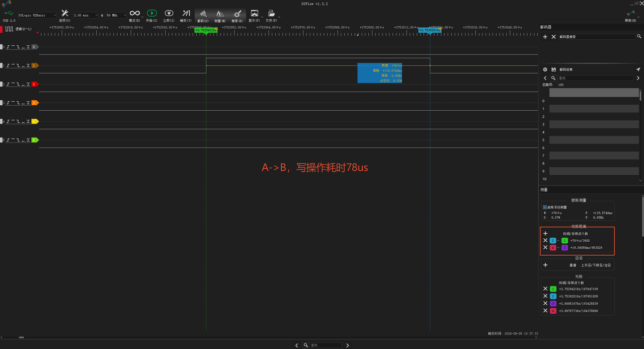Delete the cursor 2-1 distance row
The image size is (644, 349).
pyautogui.click(x=545, y=241)
